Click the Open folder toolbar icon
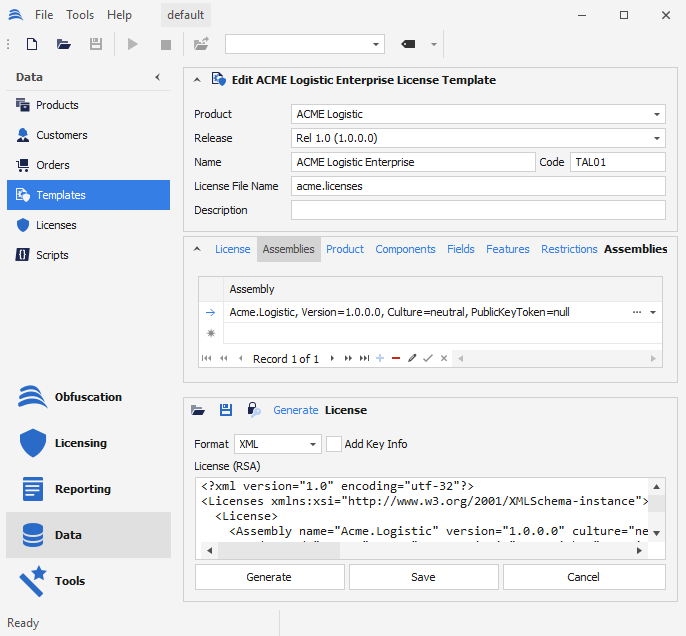This screenshot has height=636, width=686. [x=64, y=44]
